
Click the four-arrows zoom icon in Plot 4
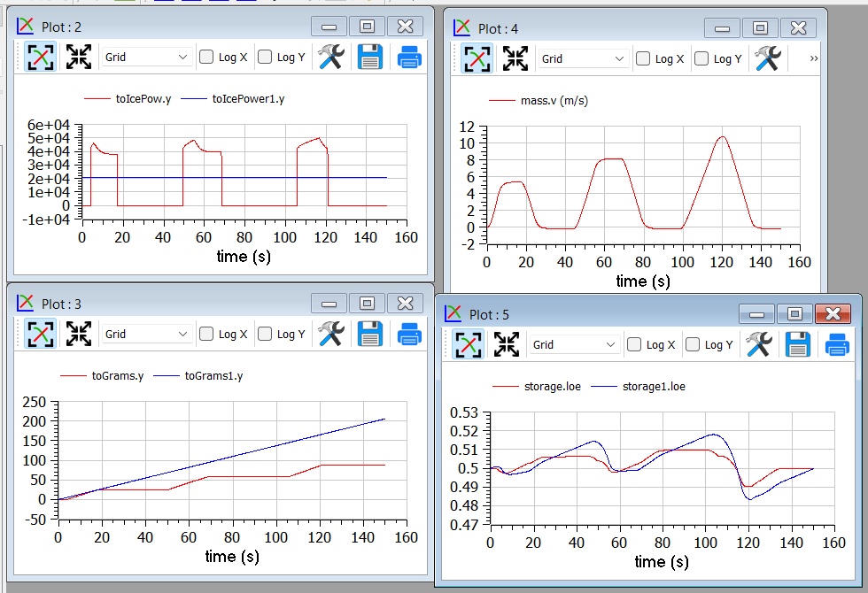click(x=515, y=58)
